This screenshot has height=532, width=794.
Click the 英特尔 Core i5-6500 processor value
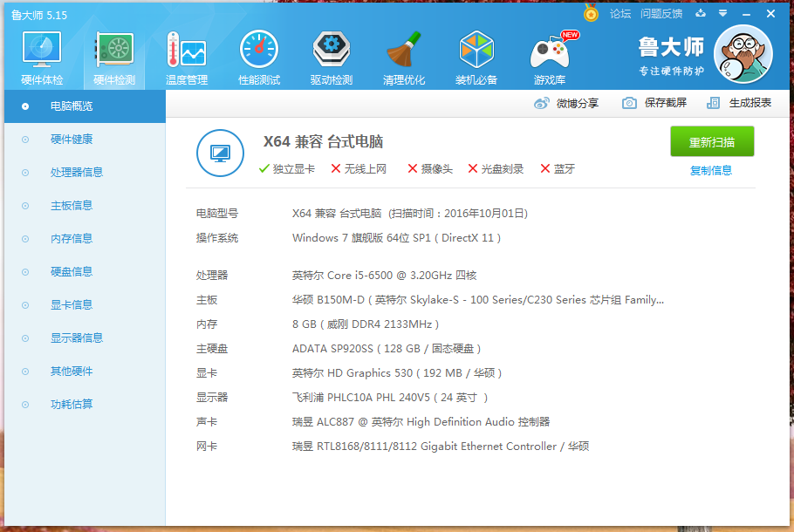click(384, 276)
